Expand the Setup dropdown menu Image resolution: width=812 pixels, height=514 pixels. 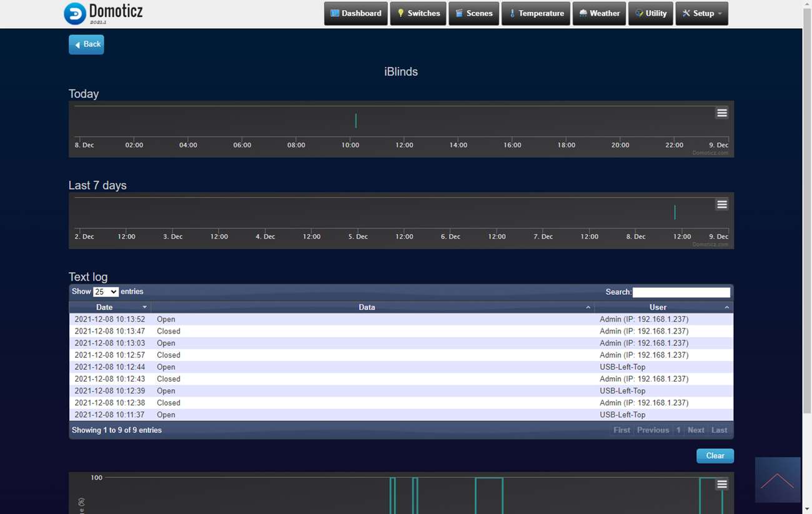coord(701,14)
